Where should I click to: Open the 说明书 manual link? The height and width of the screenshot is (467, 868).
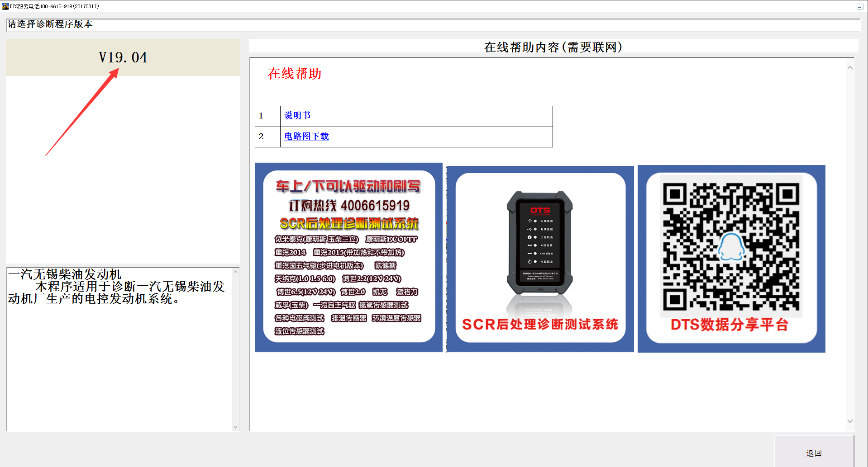[297, 116]
